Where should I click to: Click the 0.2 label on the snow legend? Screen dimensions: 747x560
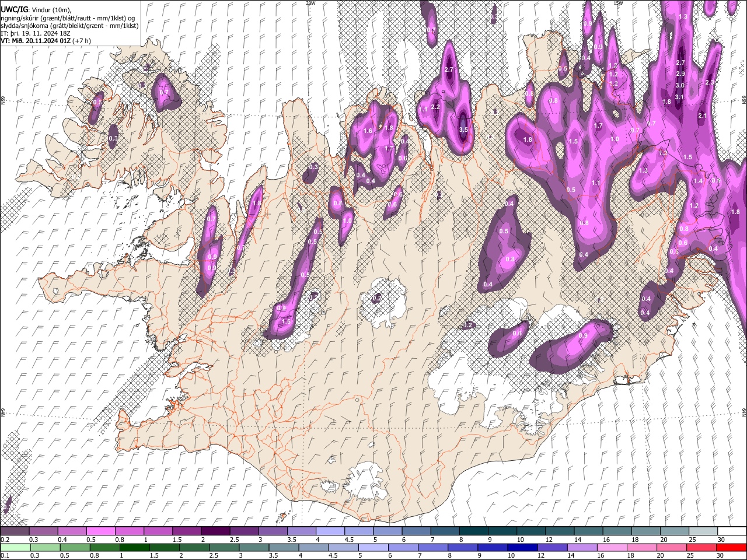tap(5, 540)
